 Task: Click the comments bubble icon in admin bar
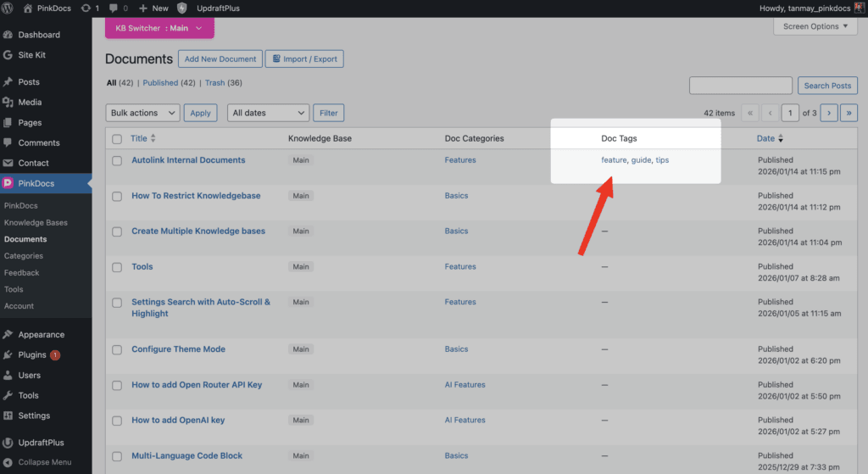114,8
